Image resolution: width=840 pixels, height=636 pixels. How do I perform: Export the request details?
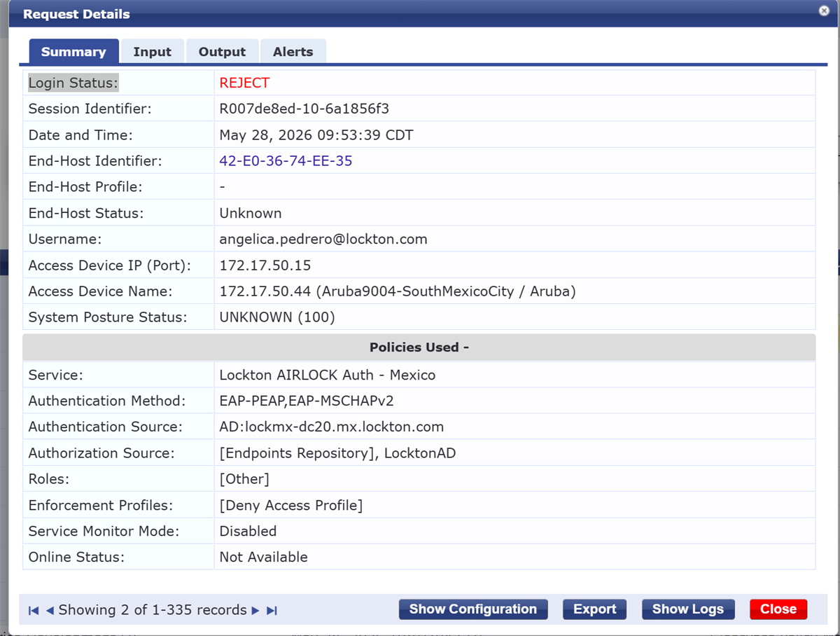(595, 609)
